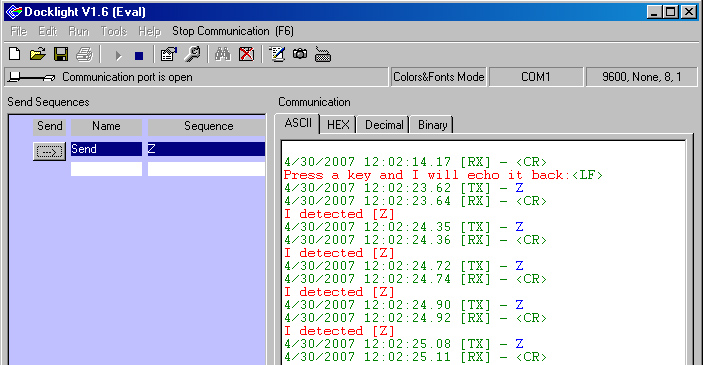The image size is (703, 365).
Task: Click the printer toolbar icon
Action: pos(84,54)
